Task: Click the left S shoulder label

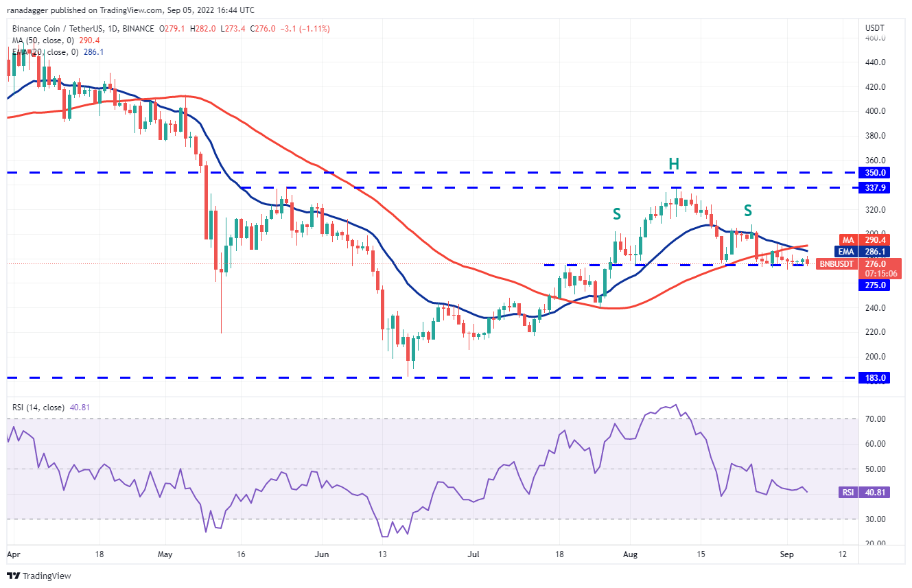Action: point(616,214)
